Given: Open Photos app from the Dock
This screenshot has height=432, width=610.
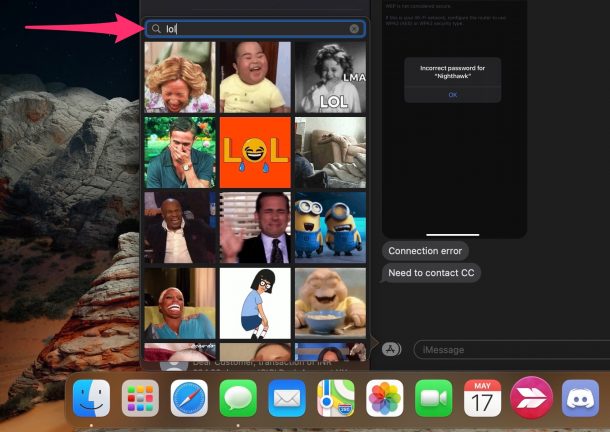Looking at the screenshot, I should click(x=384, y=398).
